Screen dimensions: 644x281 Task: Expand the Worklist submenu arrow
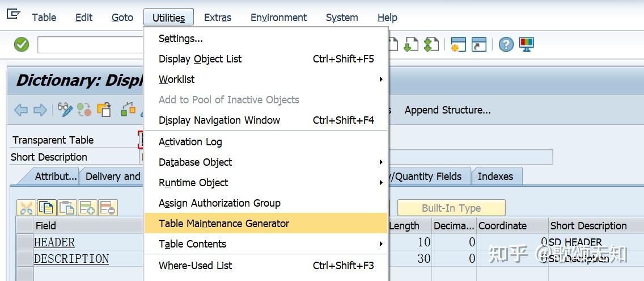coord(381,79)
